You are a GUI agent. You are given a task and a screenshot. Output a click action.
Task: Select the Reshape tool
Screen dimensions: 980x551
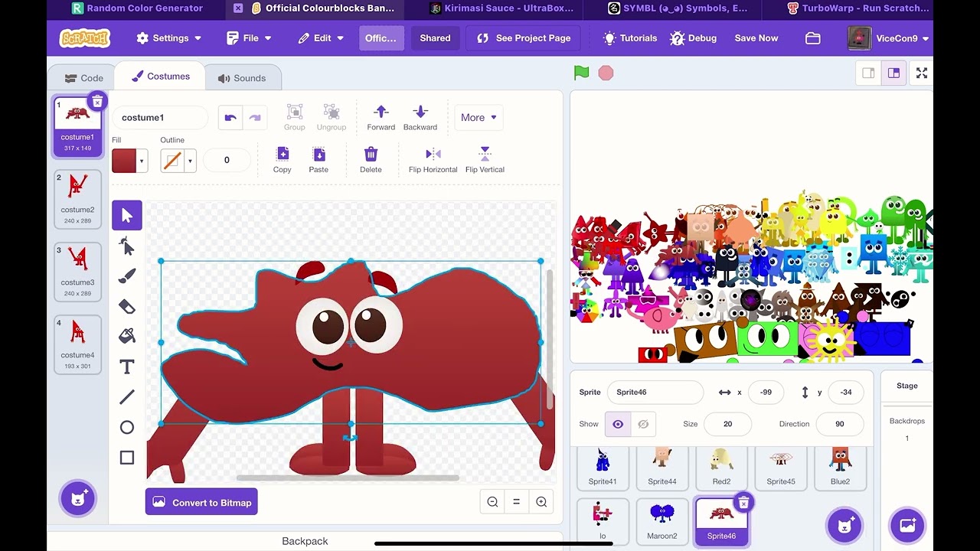coord(127,246)
